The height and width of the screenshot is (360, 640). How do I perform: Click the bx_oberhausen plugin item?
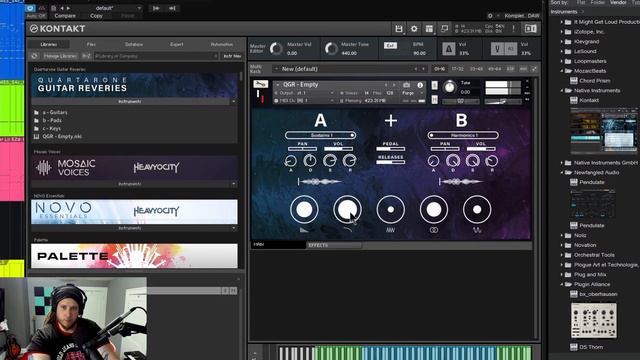(x=598, y=294)
